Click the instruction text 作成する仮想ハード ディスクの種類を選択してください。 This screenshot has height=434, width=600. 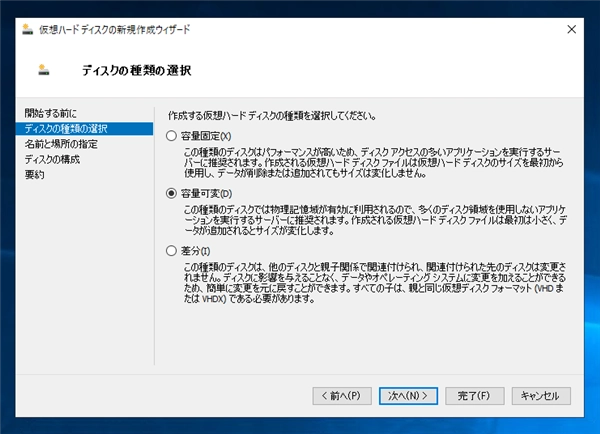point(272,116)
